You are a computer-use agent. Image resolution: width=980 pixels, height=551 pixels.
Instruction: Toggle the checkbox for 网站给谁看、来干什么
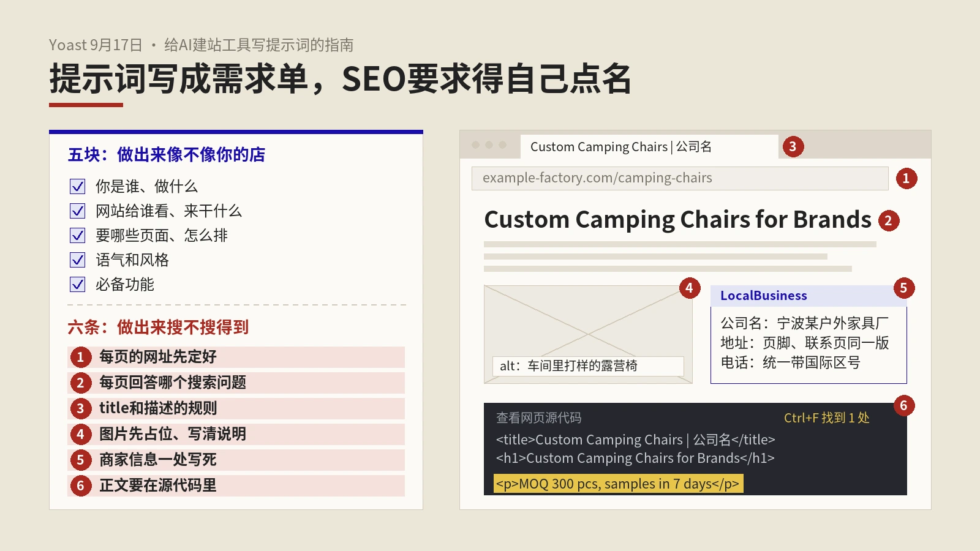pos(78,211)
